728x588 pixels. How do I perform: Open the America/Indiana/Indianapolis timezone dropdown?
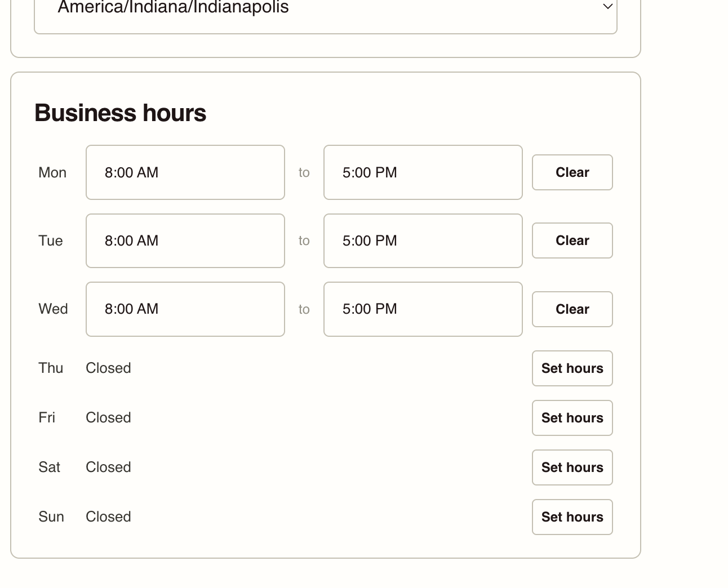[x=325, y=11]
